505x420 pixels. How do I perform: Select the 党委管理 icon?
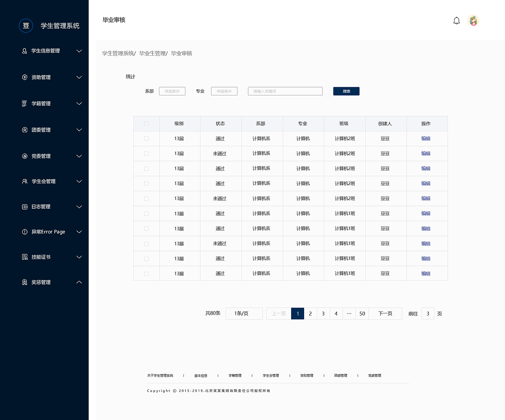[x=24, y=156]
